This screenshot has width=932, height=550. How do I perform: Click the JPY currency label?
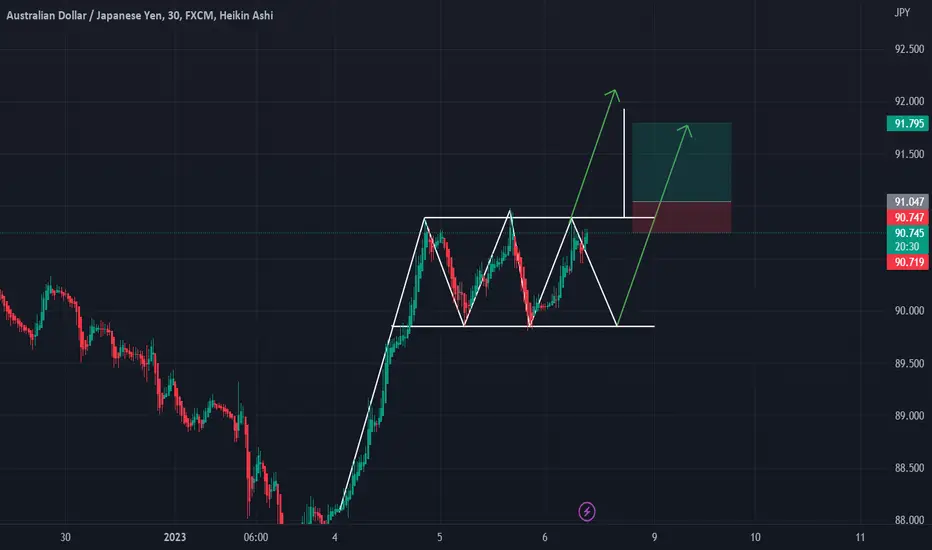click(902, 12)
